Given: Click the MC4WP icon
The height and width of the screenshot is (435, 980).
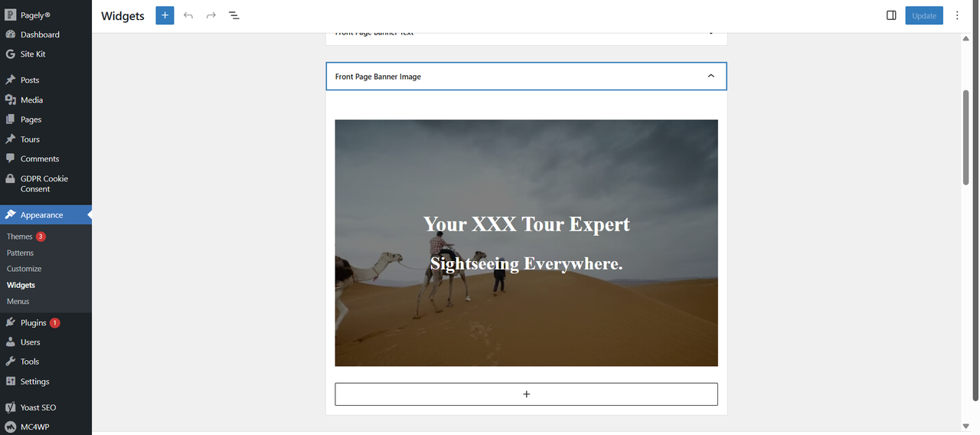Looking at the screenshot, I should pos(10,427).
